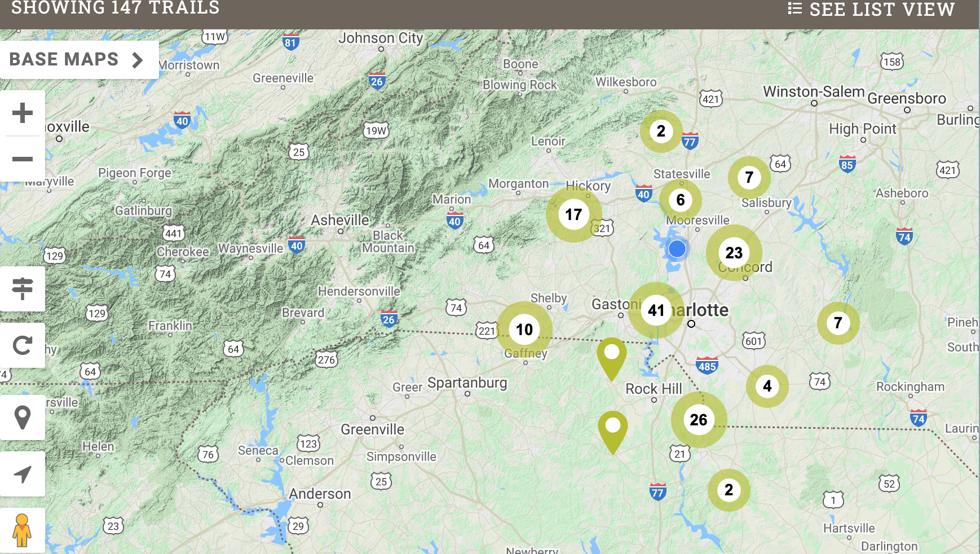The height and width of the screenshot is (554, 980).
Task: Click the Winston-Salem city label
Action: tap(814, 92)
